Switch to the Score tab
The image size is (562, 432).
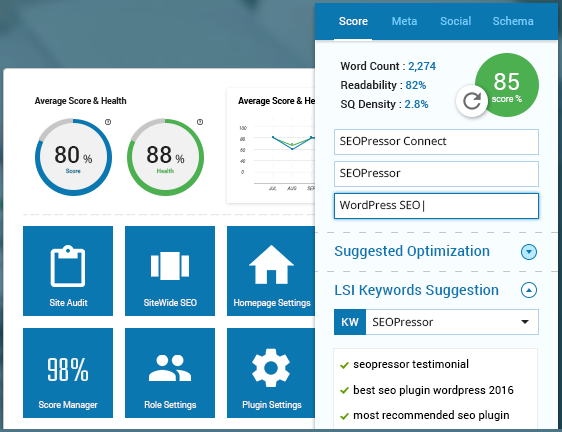[353, 21]
